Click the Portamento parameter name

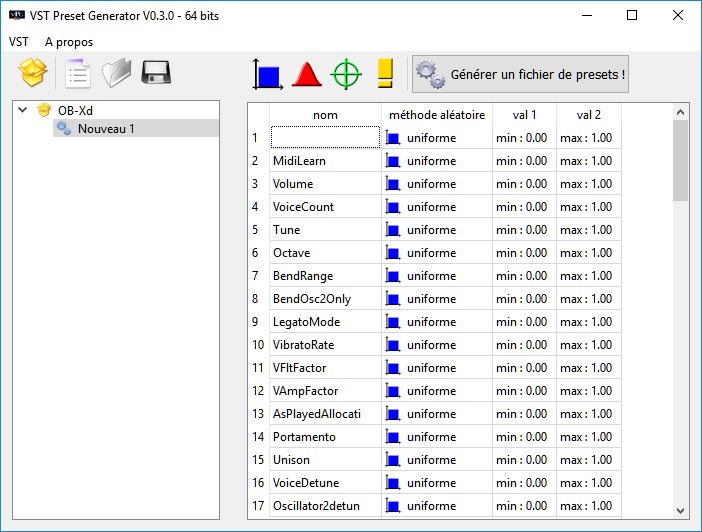coord(304,437)
